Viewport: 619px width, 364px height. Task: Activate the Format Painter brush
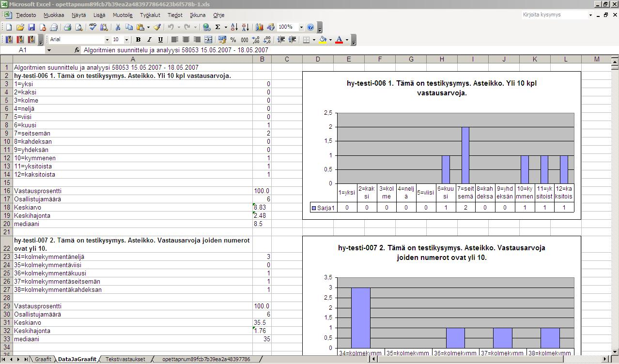pos(157,27)
